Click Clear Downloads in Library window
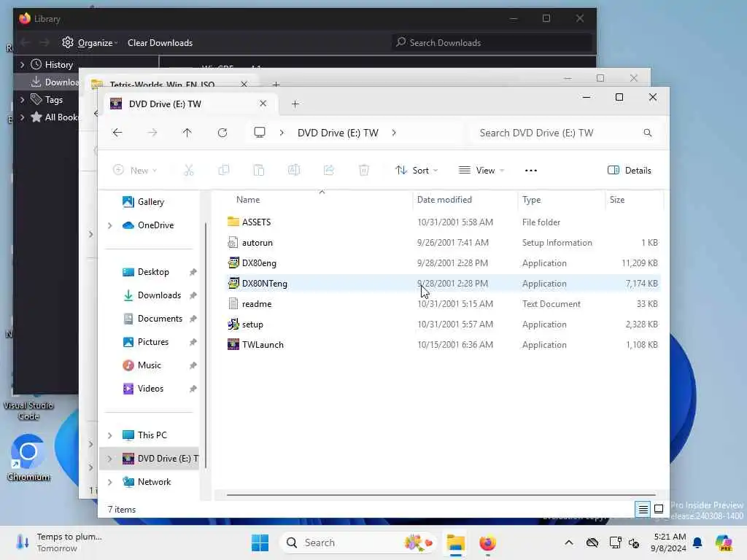This screenshot has height=560, width=747. pos(160,43)
